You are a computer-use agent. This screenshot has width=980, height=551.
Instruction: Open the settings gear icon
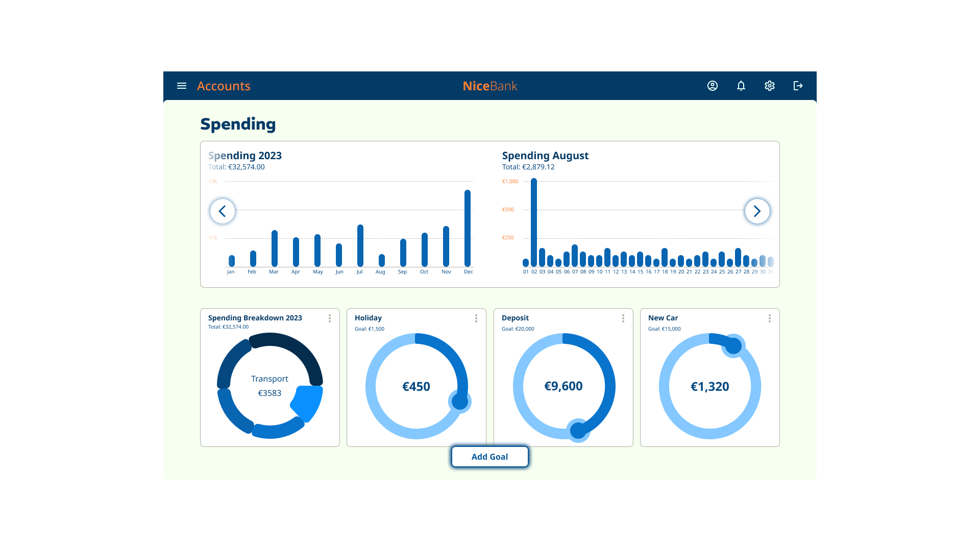click(770, 86)
